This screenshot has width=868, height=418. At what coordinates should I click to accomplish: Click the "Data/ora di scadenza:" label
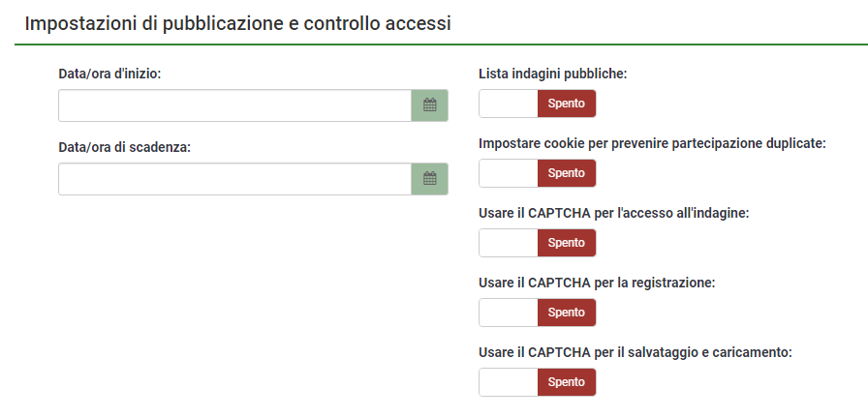point(124,147)
